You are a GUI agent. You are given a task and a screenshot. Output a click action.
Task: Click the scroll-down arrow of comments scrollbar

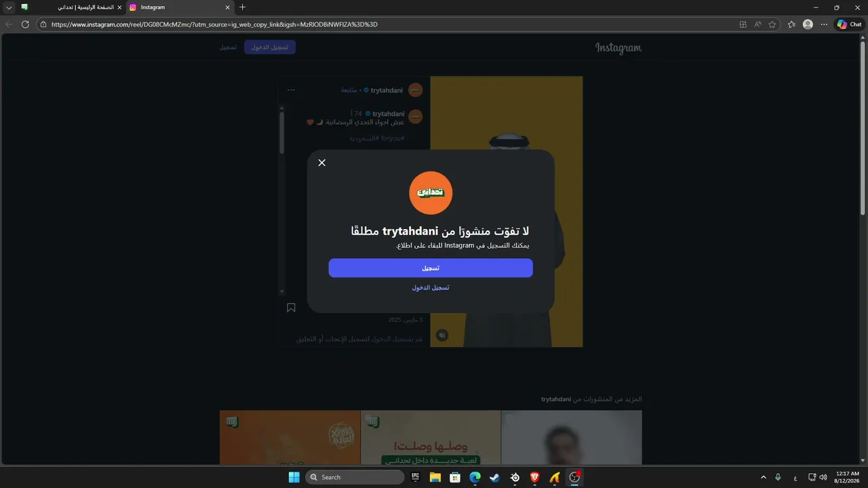tap(282, 291)
